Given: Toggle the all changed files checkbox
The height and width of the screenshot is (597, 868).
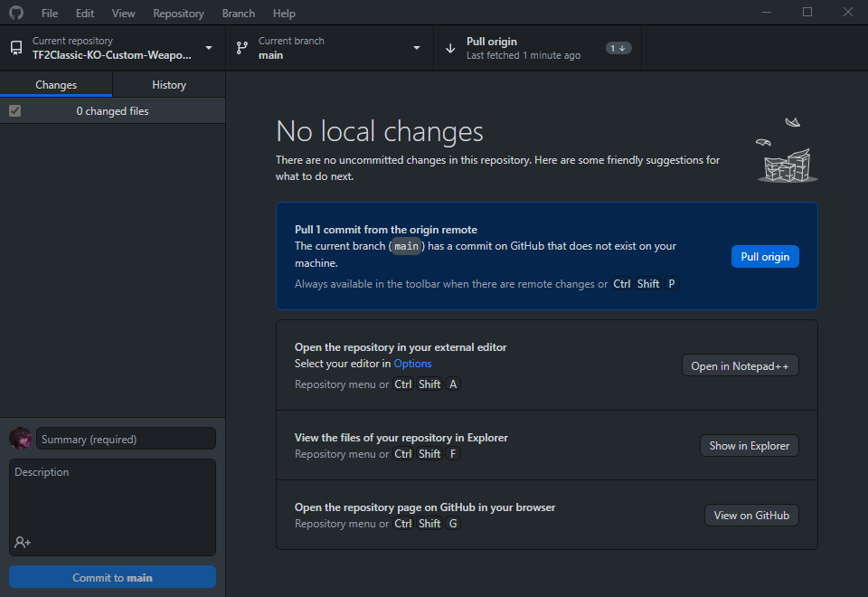Looking at the screenshot, I should pyautogui.click(x=15, y=110).
